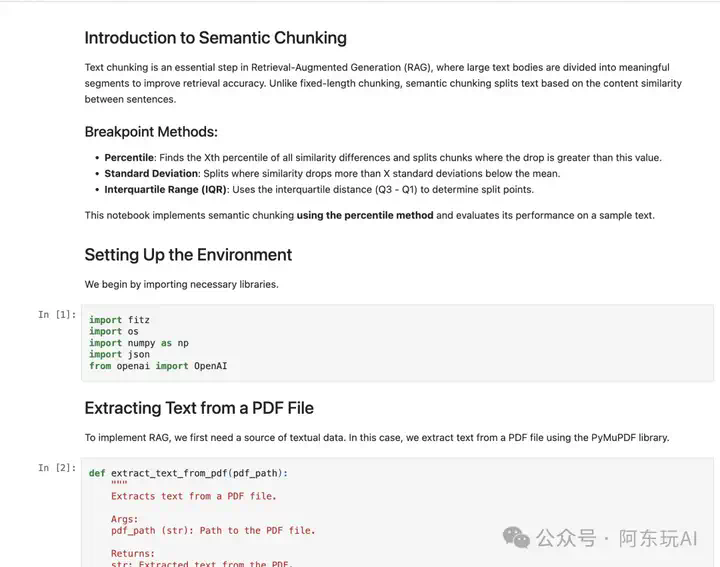This screenshot has width=720, height=567.
Task: Click the import json code line
Action: click(119, 354)
